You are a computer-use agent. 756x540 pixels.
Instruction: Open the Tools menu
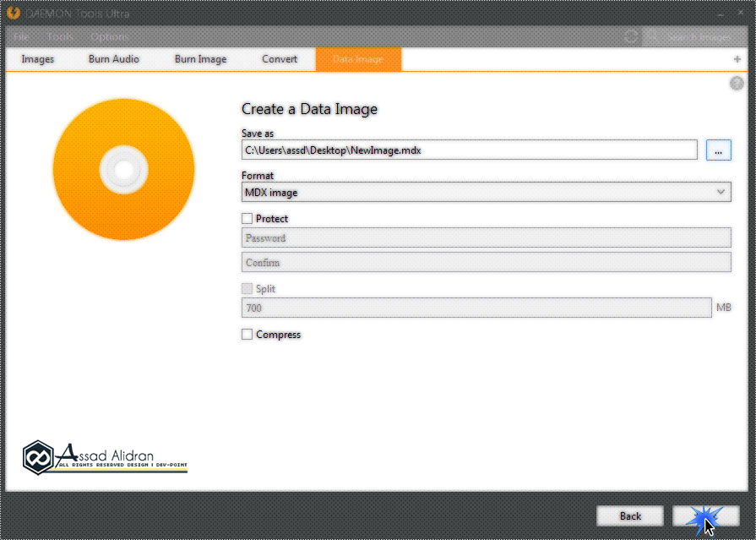[x=60, y=36]
